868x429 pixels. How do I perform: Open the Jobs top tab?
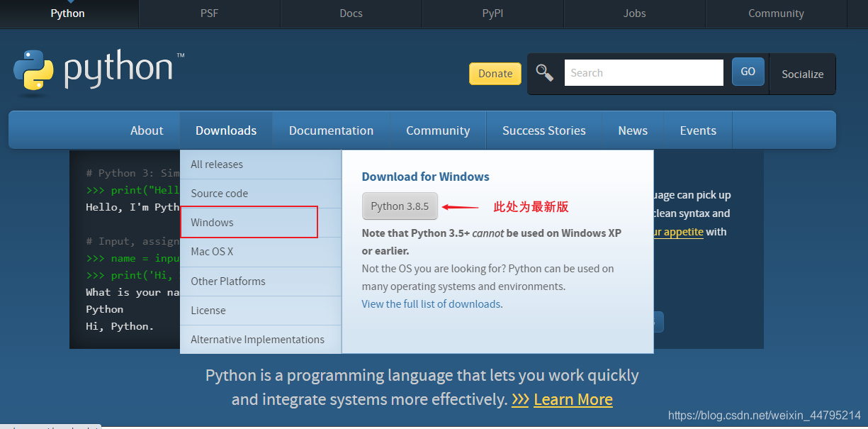pos(635,13)
